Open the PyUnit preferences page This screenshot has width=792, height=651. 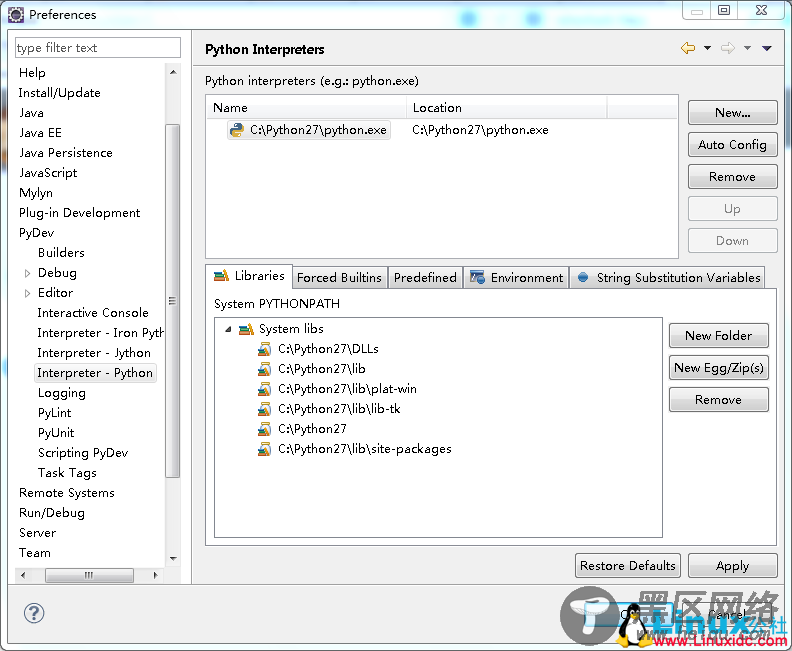click(56, 433)
